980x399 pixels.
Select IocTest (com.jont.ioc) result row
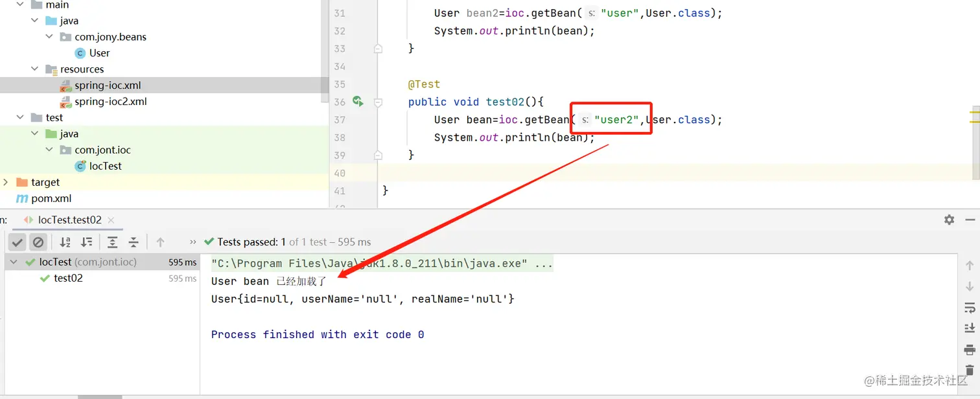pyautogui.click(x=102, y=262)
